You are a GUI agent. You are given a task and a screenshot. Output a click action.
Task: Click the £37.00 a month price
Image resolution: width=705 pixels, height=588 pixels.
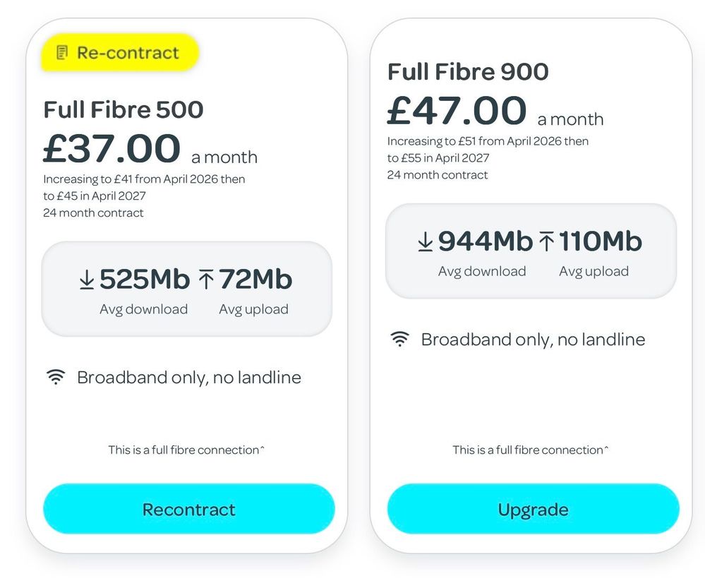pos(150,150)
